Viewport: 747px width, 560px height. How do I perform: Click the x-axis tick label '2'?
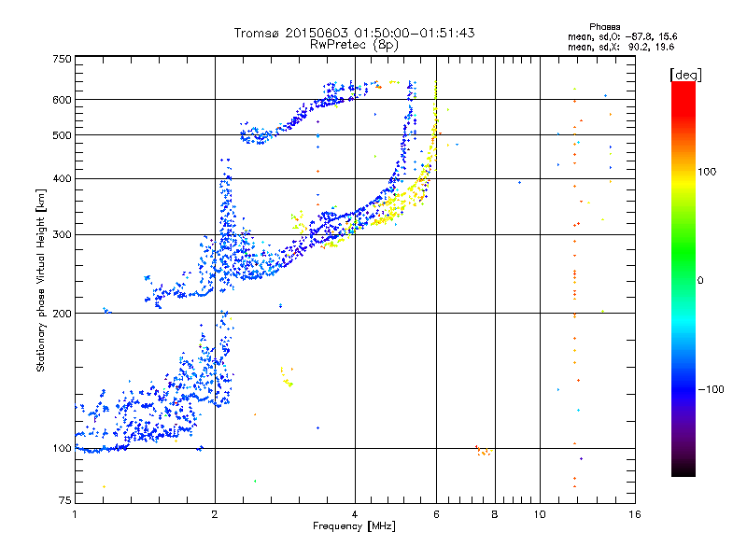[215, 514]
